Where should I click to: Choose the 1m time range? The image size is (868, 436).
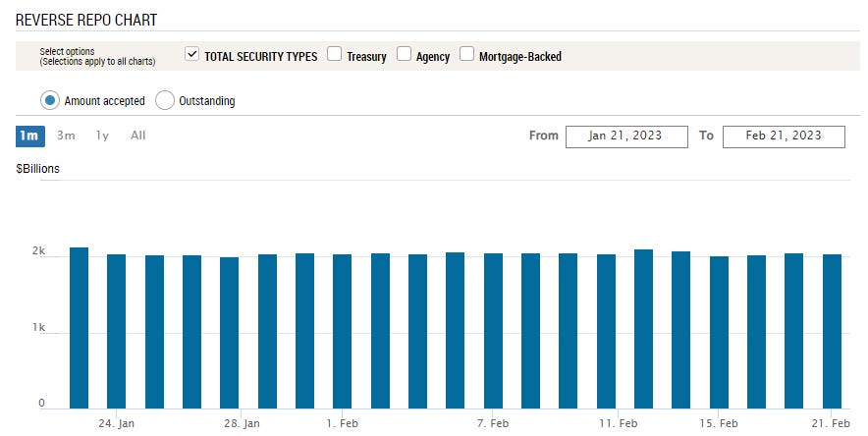click(29, 136)
